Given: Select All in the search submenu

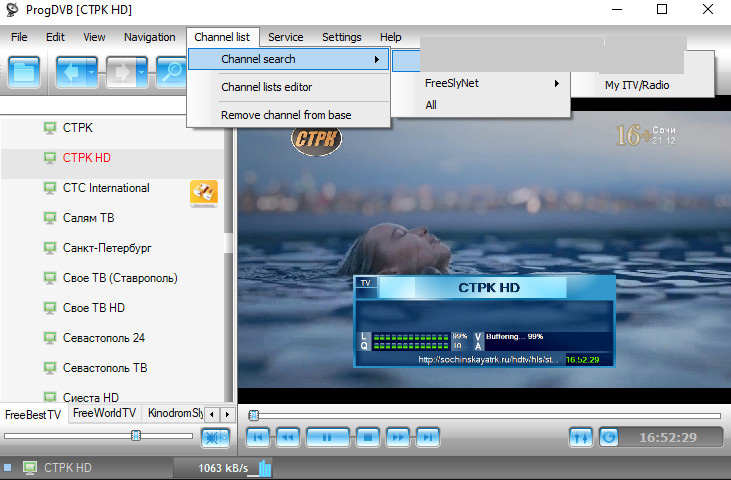Looking at the screenshot, I should pyautogui.click(x=481, y=105).
